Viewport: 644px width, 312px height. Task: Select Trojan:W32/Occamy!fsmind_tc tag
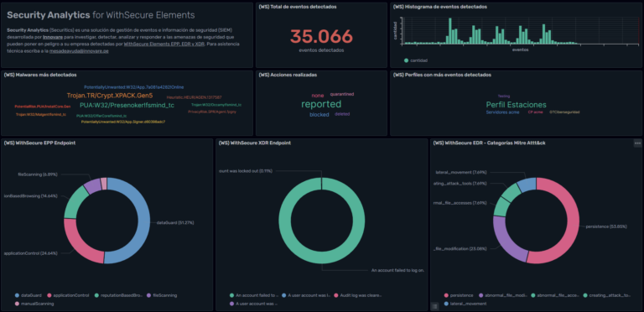pos(216,105)
